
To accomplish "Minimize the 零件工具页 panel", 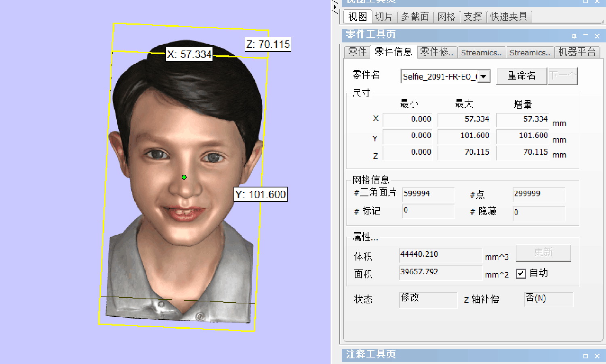I will pos(585,36).
